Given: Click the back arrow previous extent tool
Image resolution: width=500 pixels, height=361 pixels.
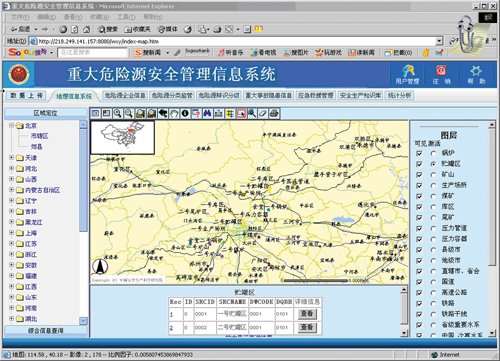Looking at the screenshot, I should click(x=163, y=114).
